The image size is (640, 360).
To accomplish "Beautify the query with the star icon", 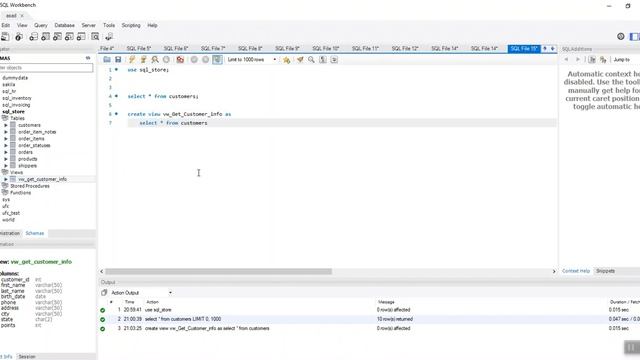I will click(x=287, y=60).
